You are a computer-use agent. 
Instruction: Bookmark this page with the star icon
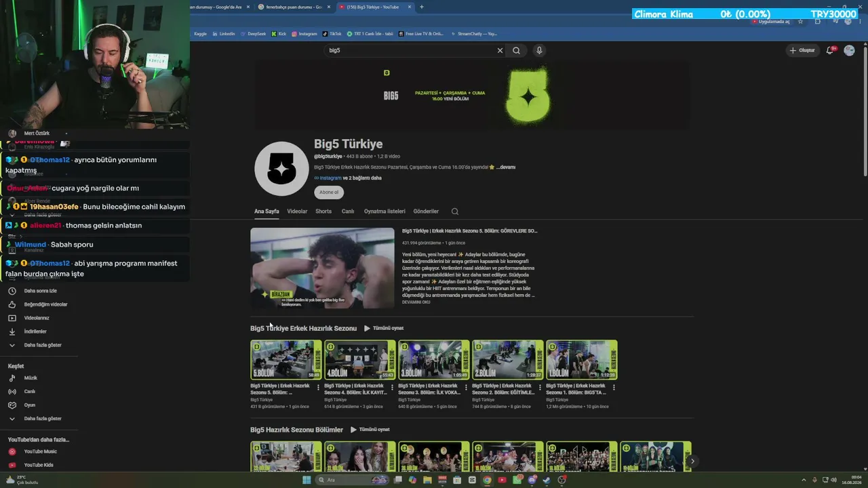(x=800, y=22)
